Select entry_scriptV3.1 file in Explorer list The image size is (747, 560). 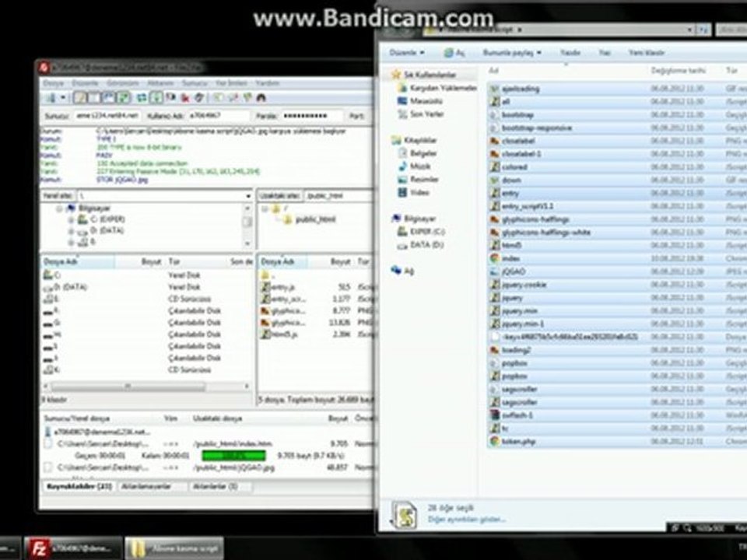click(527, 206)
